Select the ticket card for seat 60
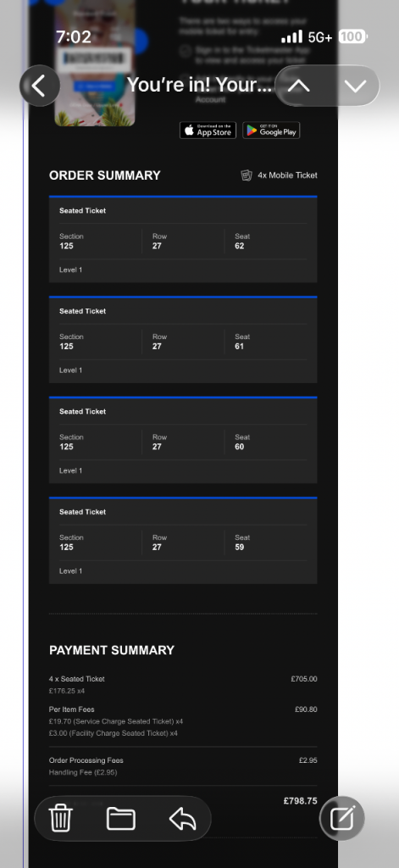Screen dimensions: 399x868 click(x=183, y=440)
